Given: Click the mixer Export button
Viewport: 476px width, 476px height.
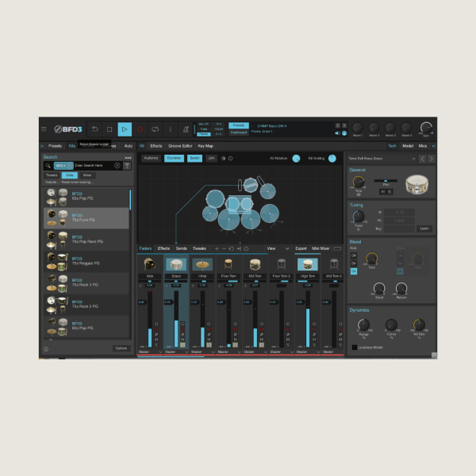Looking at the screenshot, I should point(301,248).
